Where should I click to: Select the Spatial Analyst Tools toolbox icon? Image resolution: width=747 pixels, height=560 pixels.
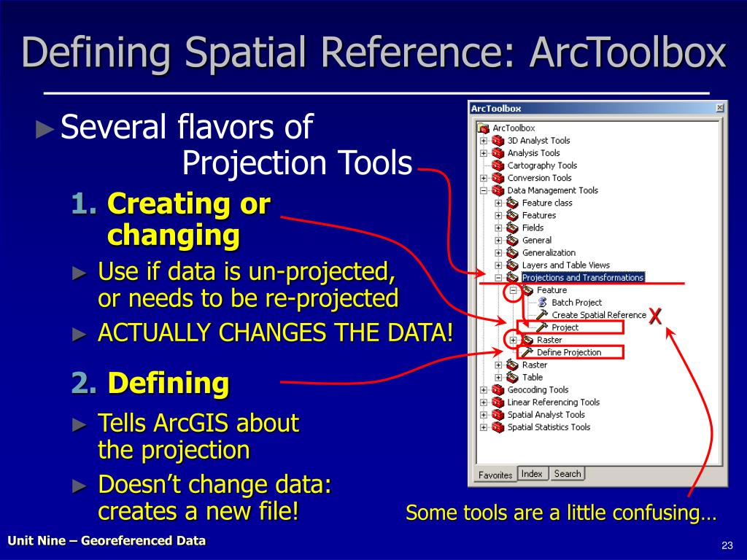[x=498, y=415]
